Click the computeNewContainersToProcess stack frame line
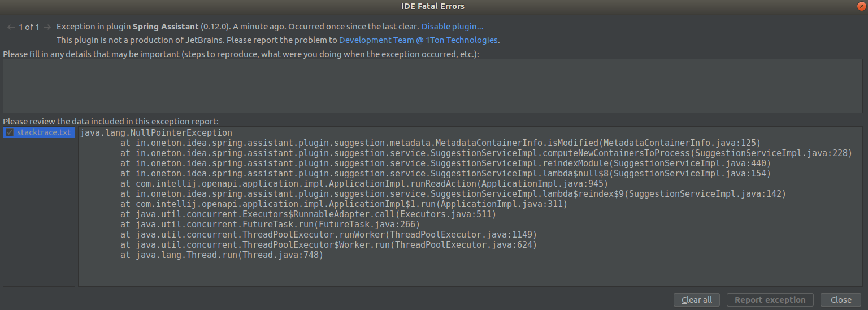 (x=486, y=153)
